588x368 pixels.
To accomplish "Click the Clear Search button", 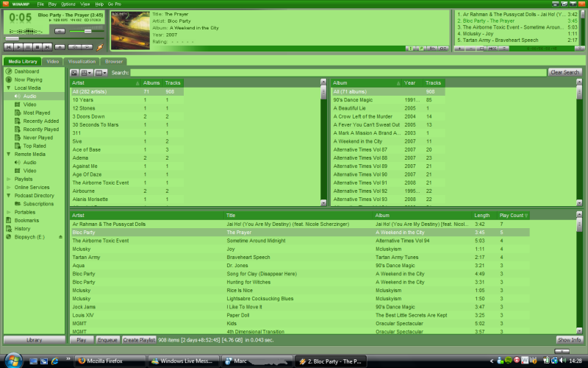I will [564, 72].
